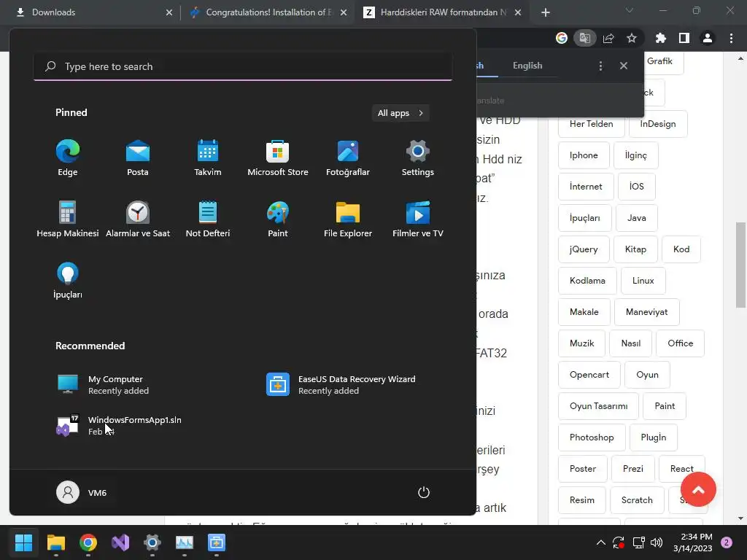747x560 pixels.
Task: Select Harddiskleri RAW formatından tab
Action: (442, 12)
